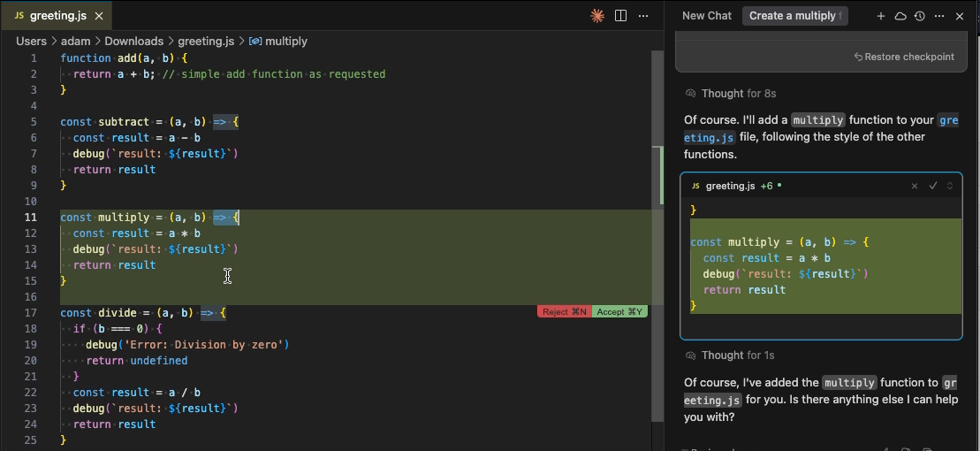Click 'const multiply' on line 11

pyautogui.click(x=104, y=217)
